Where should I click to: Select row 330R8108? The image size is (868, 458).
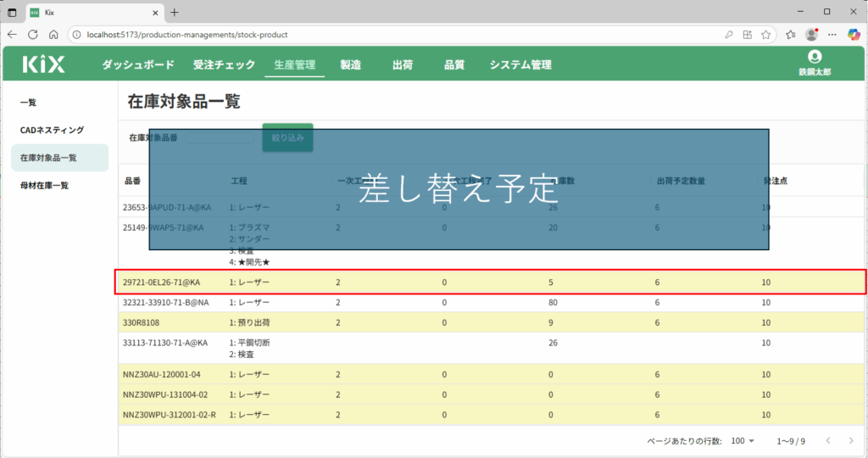(491, 322)
